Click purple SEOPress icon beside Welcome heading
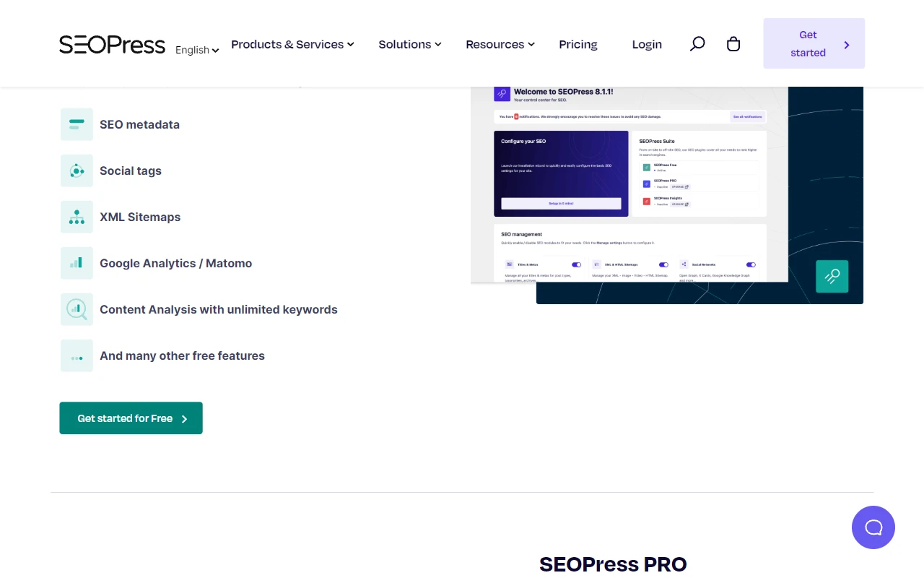The height and width of the screenshot is (578, 924). (502, 94)
